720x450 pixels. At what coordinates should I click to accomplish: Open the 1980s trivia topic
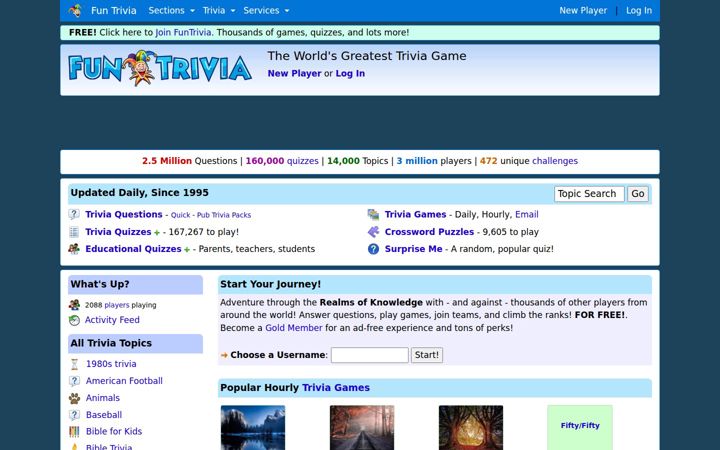[x=111, y=364]
